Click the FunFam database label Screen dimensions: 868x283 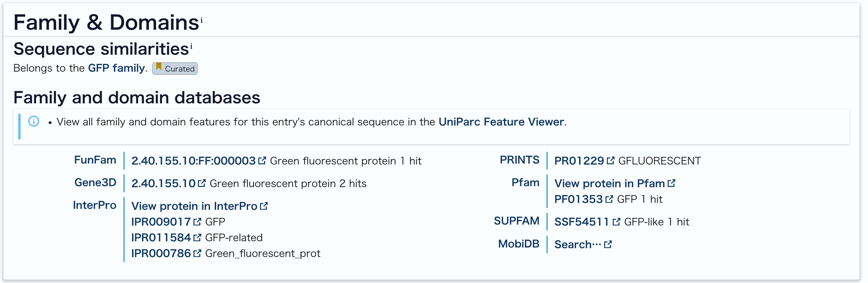[95, 160]
